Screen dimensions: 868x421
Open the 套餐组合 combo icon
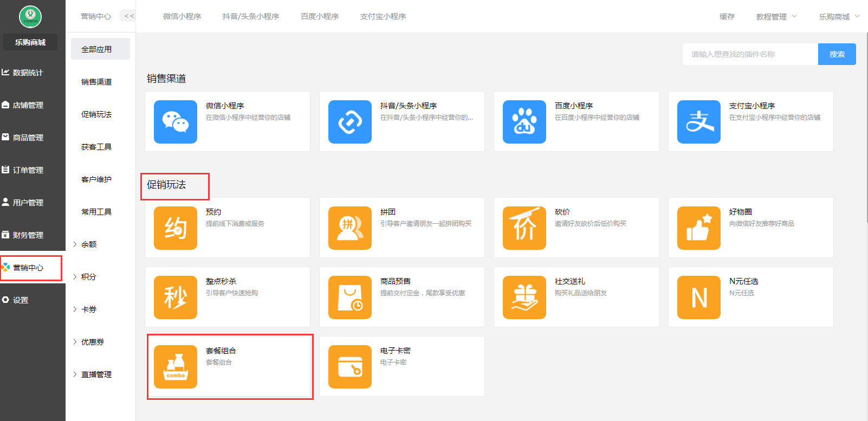pyautogui.click(x=176, y=367)
